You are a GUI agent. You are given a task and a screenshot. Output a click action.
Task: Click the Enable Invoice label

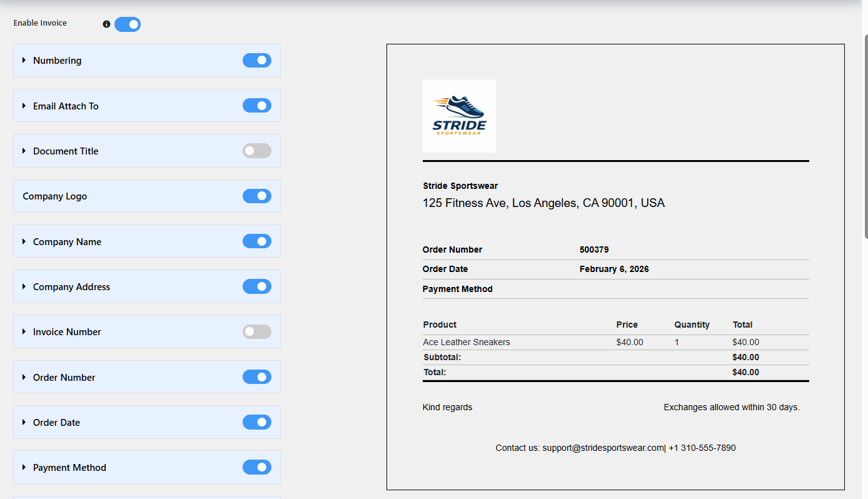click(x=40, y=23)
